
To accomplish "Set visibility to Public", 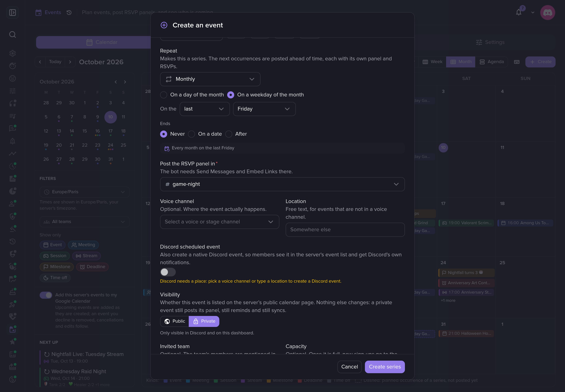I will (175, 321).
